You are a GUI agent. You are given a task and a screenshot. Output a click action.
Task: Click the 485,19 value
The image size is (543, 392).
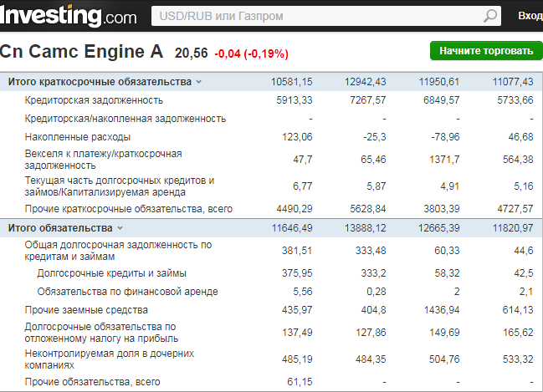[x=297, y=359]
